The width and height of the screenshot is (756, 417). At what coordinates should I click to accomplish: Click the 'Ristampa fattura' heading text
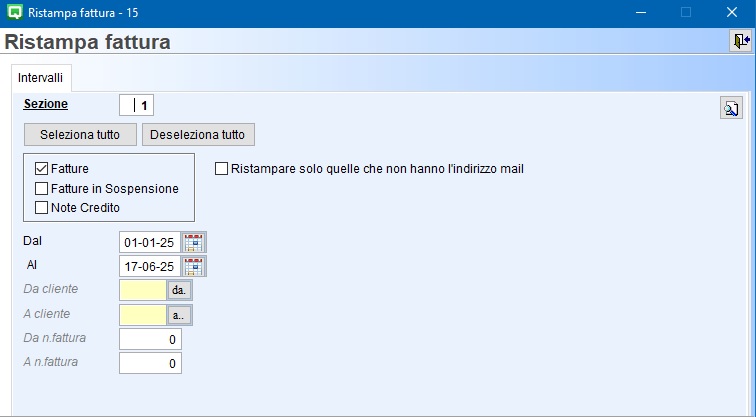[87, 42]
